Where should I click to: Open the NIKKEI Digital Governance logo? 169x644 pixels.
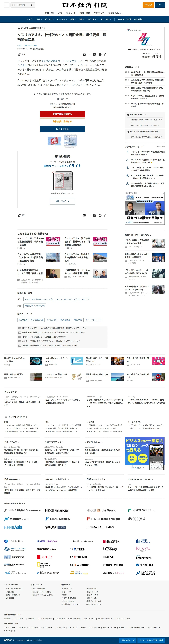pos(22,510)
